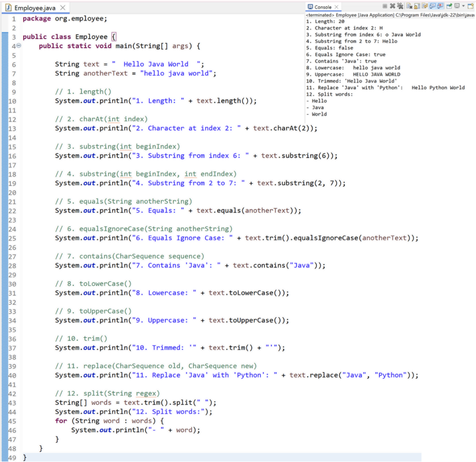Click the Java file icon on Employee.java tab

tap(8, 8)
